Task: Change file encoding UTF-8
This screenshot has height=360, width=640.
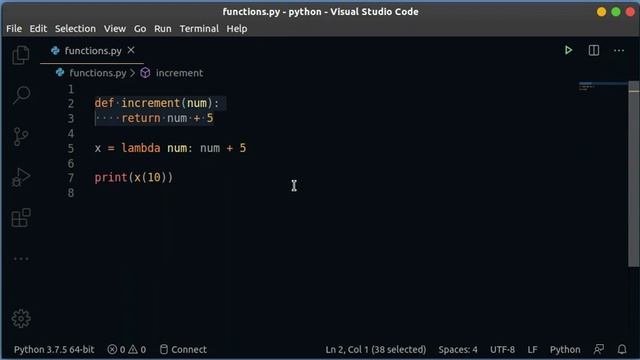Action: click(502, 349)
